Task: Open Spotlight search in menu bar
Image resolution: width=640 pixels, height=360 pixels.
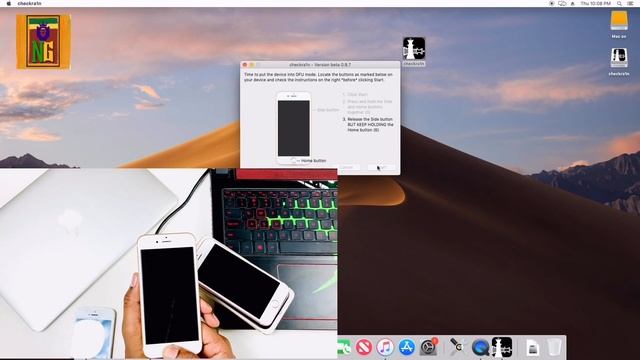Action: pyautogui.click(x=619, y=3)
